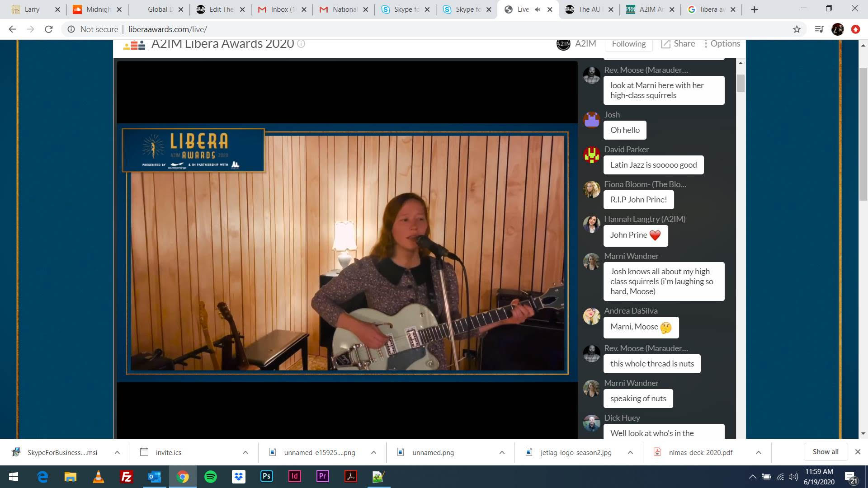The height and width of the screenshot is (488, 868).
Task: Reload the page with refresh icon
Action: coord(49,29)
